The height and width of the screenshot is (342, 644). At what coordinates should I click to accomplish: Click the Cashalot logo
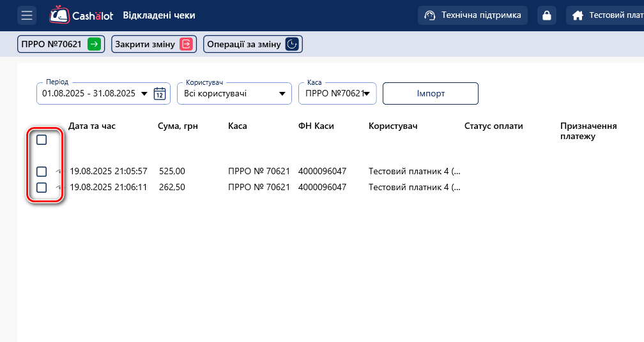pos(81,15)
